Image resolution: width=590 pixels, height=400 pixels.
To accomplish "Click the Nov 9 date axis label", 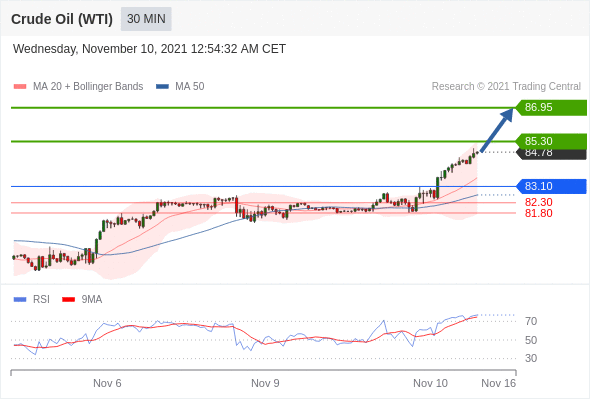I will 265,383.
